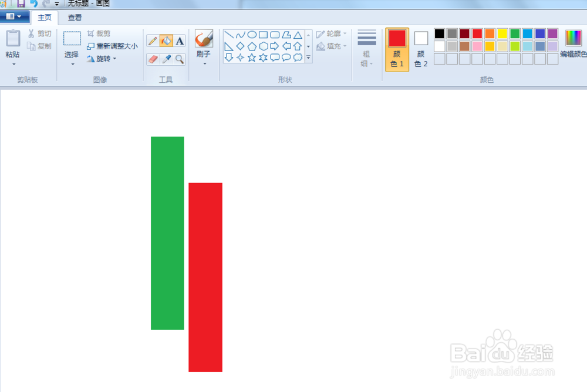
Task: Click the Undo arrow in title bar
Action: [x=33, y=4]
